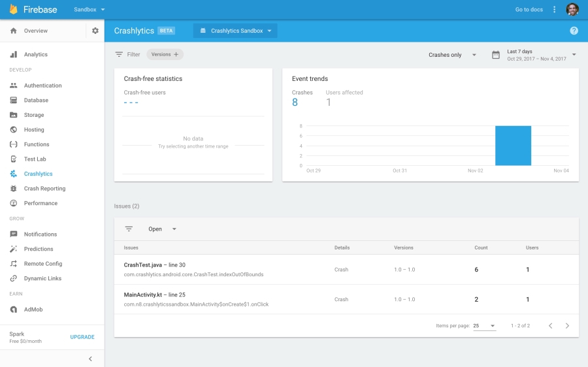The image size is (588, 367).
Task: Click com.crashlytics.android.core.CrashTest.indexOutOfBounds text
Action: click(x=193, y=274)
